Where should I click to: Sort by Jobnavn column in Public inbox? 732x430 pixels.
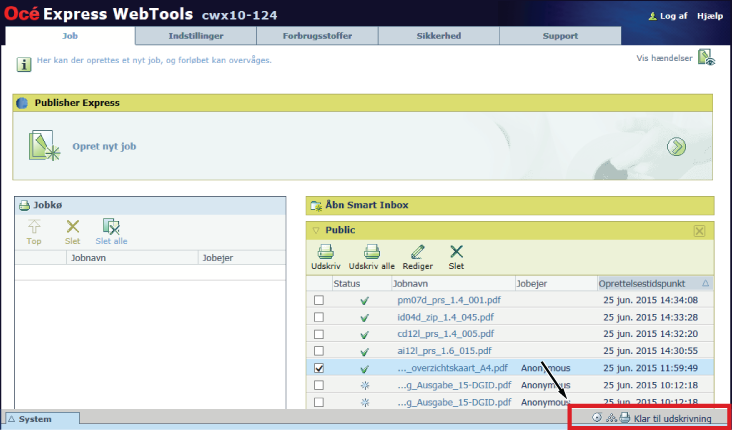point(453,283)
